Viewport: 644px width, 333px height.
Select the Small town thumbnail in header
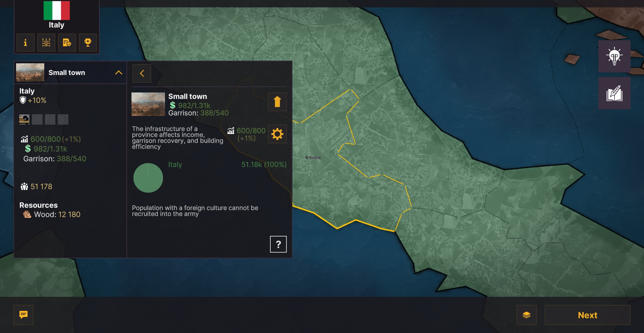(30, 73)
